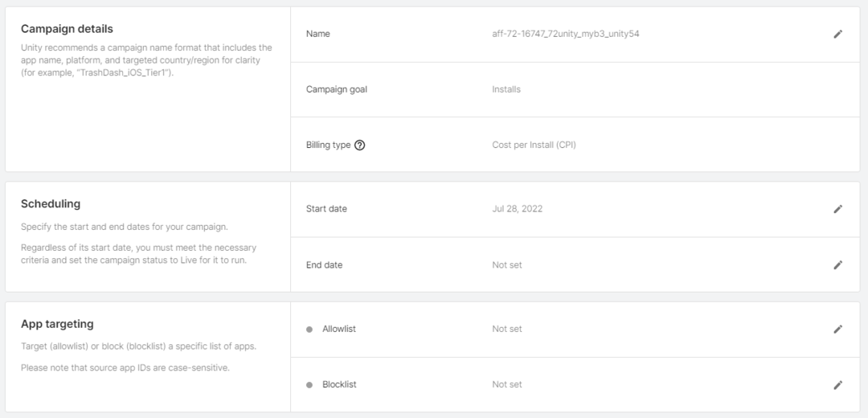Screen dimensions: 868x418
Task: Click the Jul 28, 2022 start date value
Action: click(517, 209)
